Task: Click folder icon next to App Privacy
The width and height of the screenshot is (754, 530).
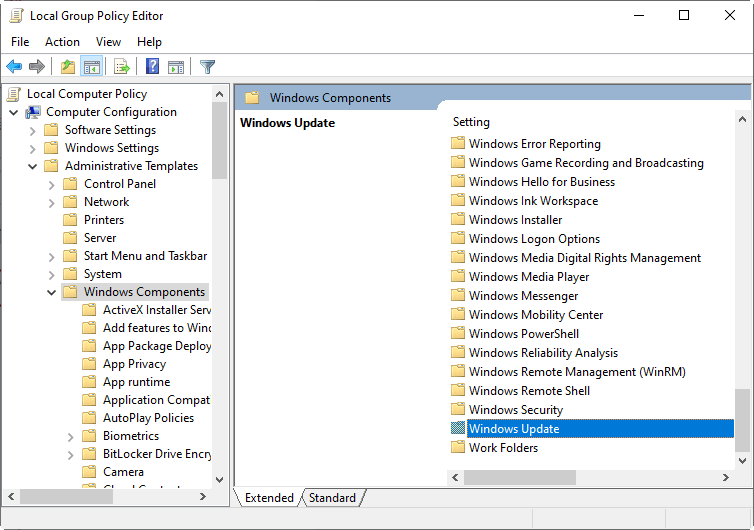Action: click(x=89, y=364)
